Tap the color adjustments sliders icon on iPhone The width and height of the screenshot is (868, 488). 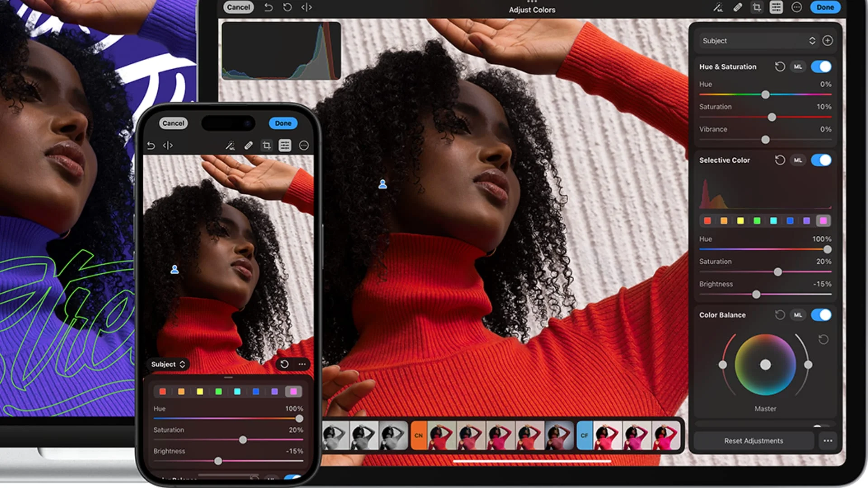(285, 145)
